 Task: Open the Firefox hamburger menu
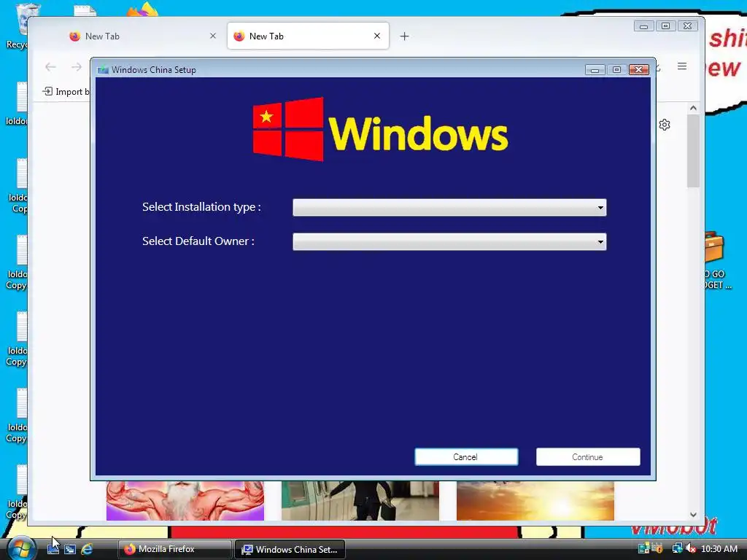[682, 66]
